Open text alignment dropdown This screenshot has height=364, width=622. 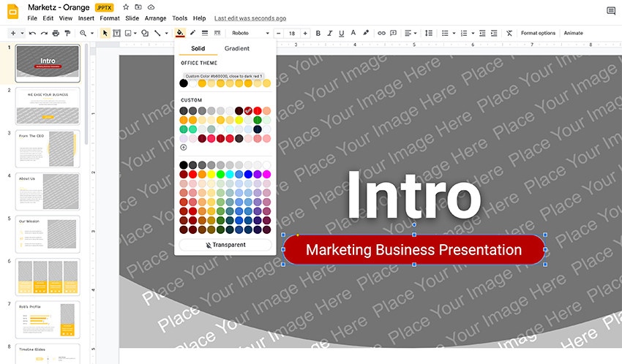coord(411,34)
